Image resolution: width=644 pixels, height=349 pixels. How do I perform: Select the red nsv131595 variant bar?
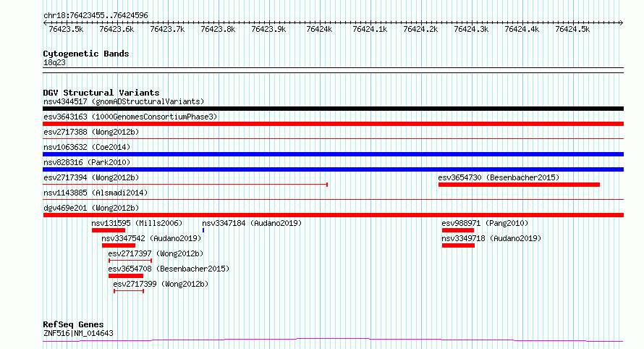pos(109,230)
